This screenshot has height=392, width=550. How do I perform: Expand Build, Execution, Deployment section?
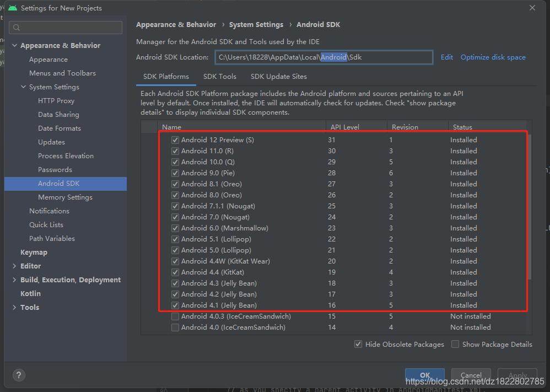tap(14, 280)
